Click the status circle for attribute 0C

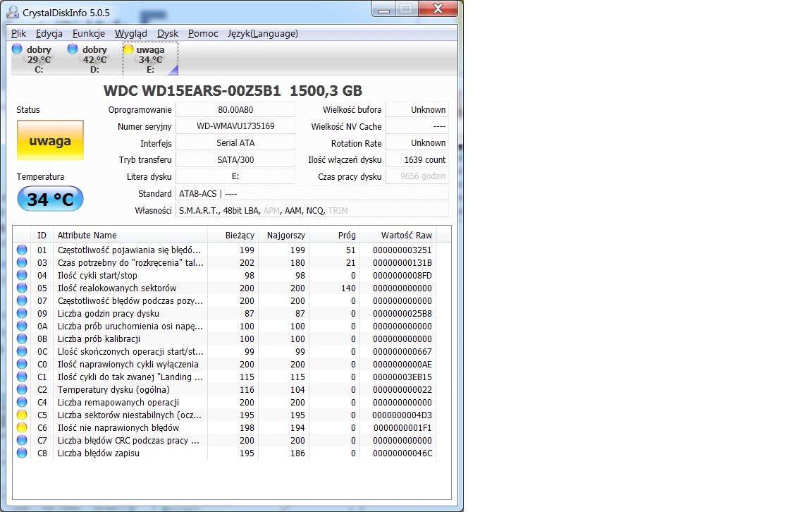point(22,351)
